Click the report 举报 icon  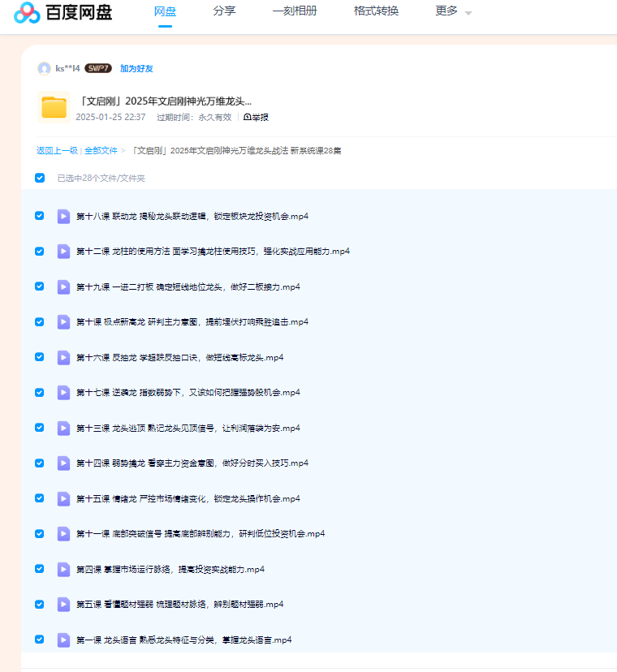tap(247, 117)
